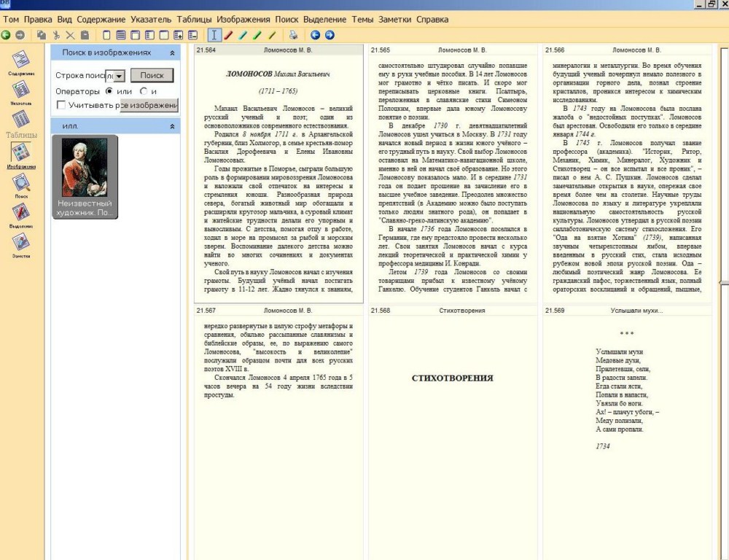Click the 'все изображения' button
This screenshot has height=560, width=729.
coord(149,105)
